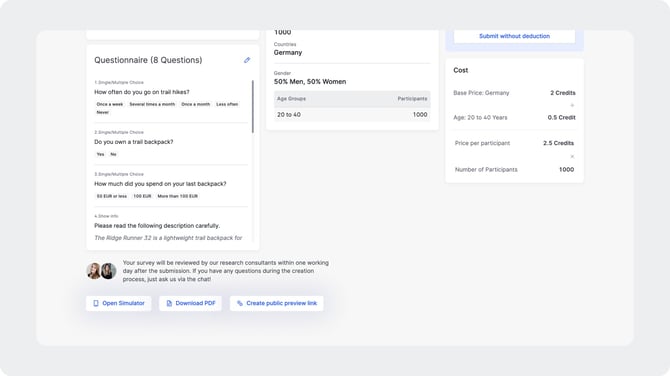The width and height of the screenshot is (670, 376).
Task: Select the 'Once a week' answer chip
Action: (x=110, y=104)
